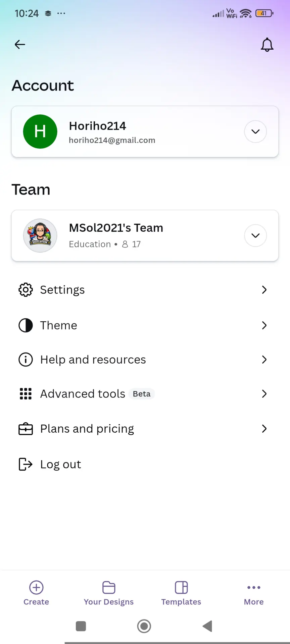Switch to the Templates tab
The width and height of the screenshot is (290, 644).
181,593
